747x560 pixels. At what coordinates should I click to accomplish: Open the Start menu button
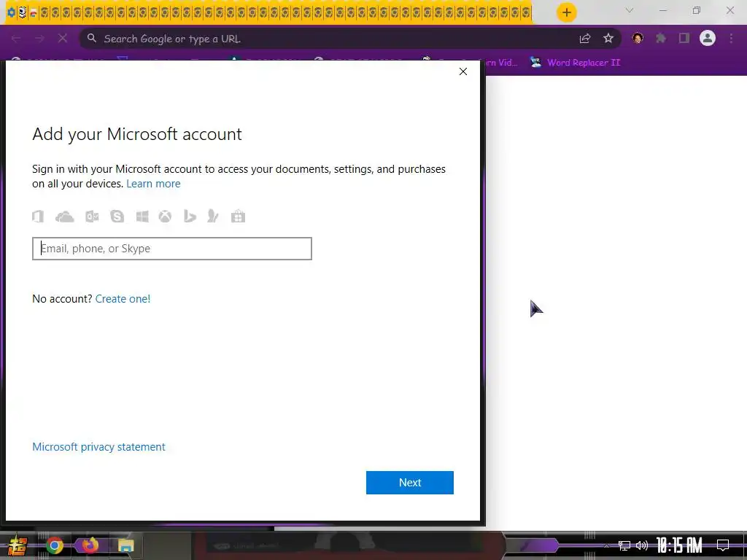[18, 546]
